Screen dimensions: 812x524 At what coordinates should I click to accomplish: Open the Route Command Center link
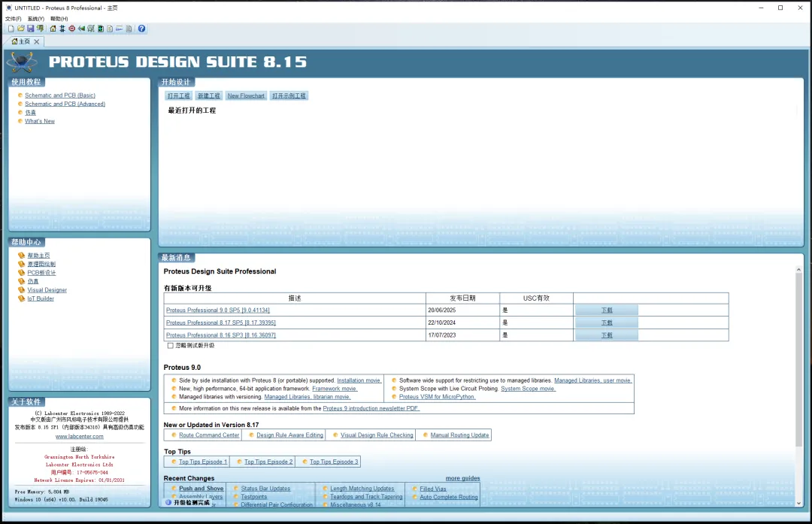tap(209, 435)
